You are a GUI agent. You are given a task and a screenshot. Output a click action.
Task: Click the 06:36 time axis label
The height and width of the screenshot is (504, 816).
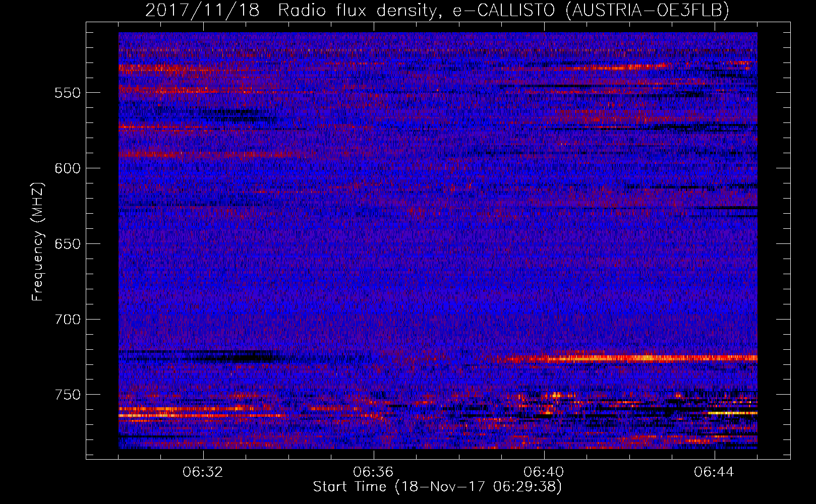pyautogui.click(x=373, y=472)
